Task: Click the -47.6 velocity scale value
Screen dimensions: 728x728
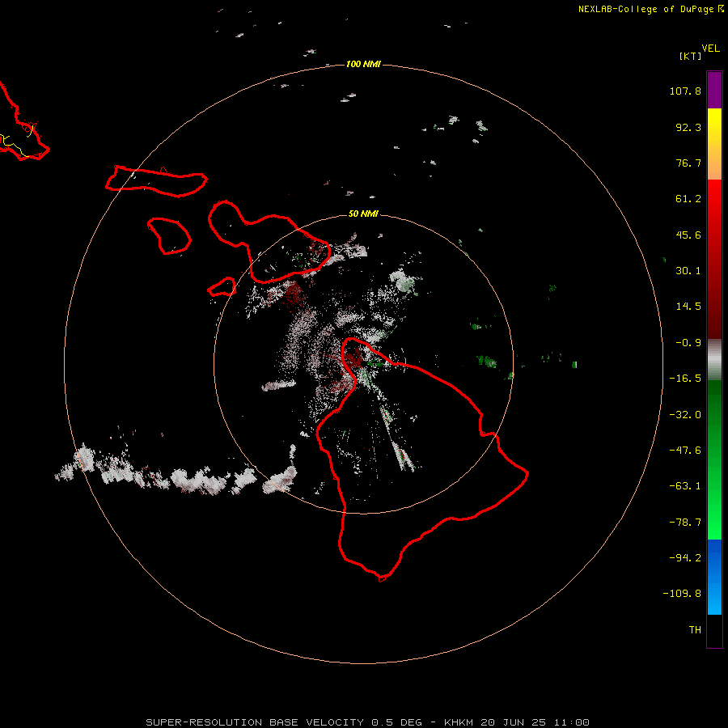Action: [x=685, y=451]
